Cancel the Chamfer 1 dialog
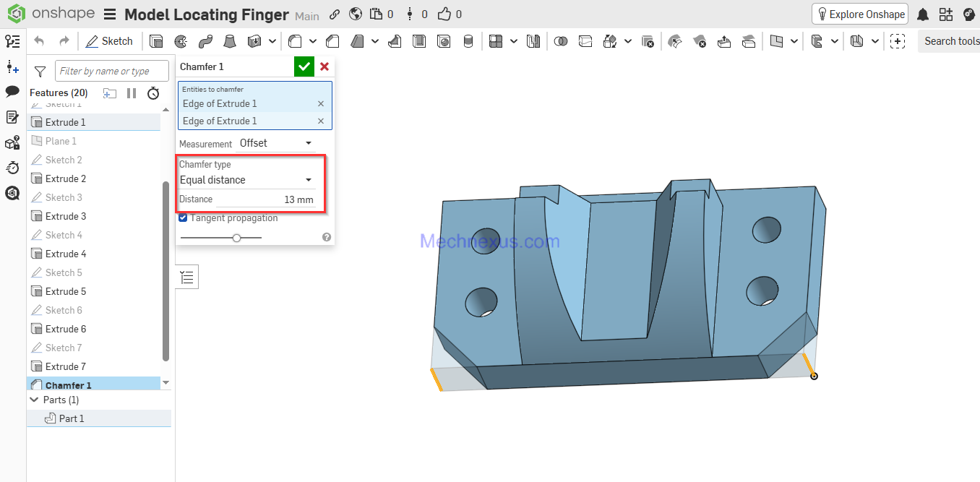Screen dimensions: 980x482 point(324,66)
